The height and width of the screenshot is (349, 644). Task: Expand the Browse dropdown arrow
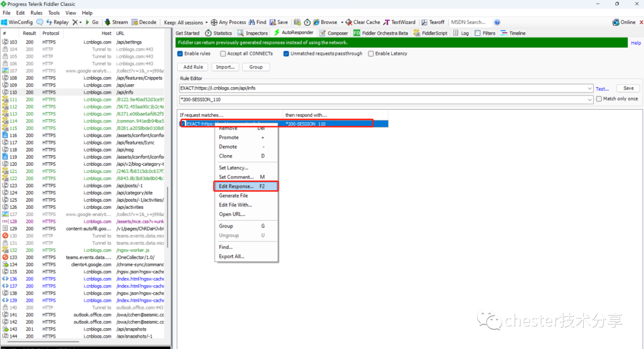pos(342,22)
